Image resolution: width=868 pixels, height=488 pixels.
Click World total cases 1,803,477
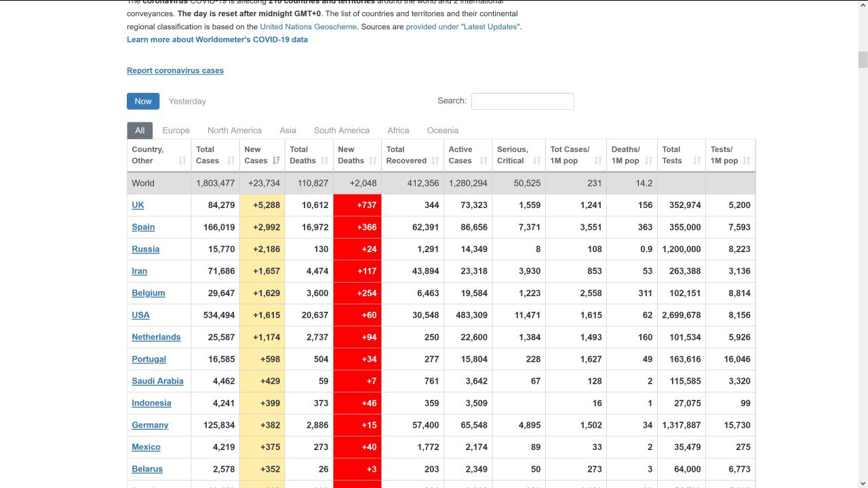(x=215, y=183)
